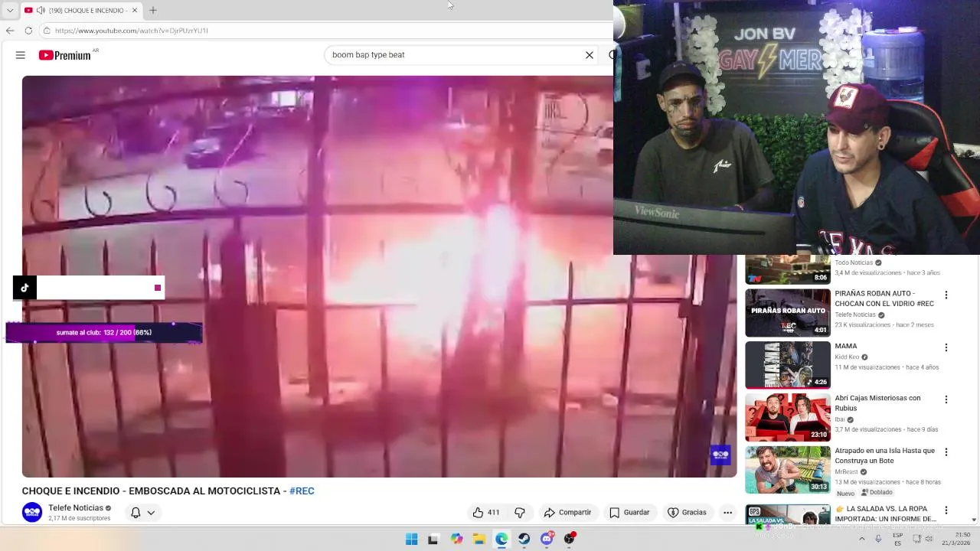The height and width of the screenshot is (551, 980).
Task: Open options menu for PIRAÑAS ROBAN AUTO video
Action: [946, 295]
